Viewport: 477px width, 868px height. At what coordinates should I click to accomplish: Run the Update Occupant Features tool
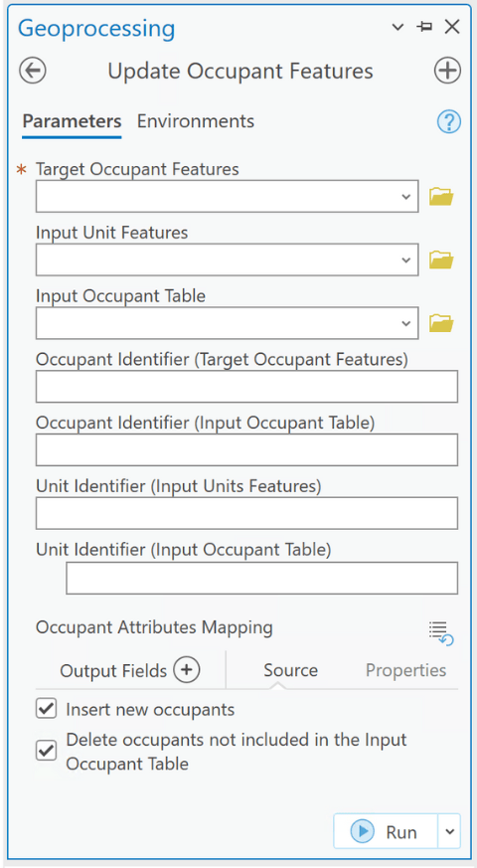(x=386, y=831)
